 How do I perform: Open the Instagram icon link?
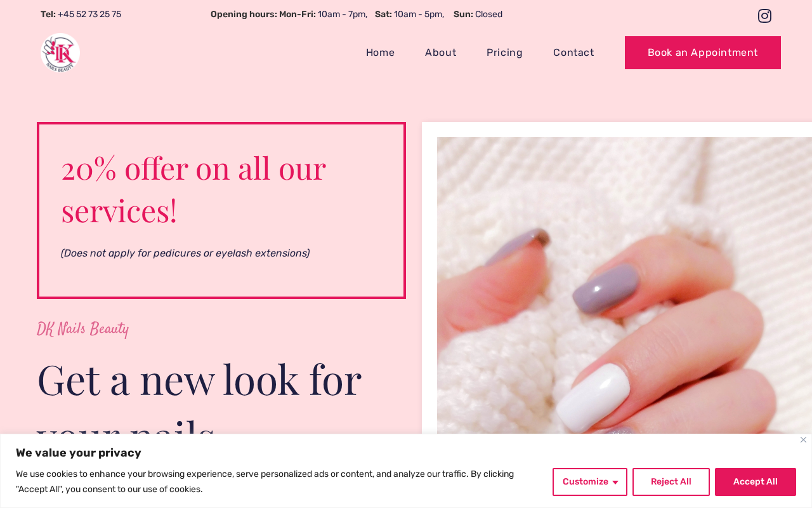click(x=764, y=16)
